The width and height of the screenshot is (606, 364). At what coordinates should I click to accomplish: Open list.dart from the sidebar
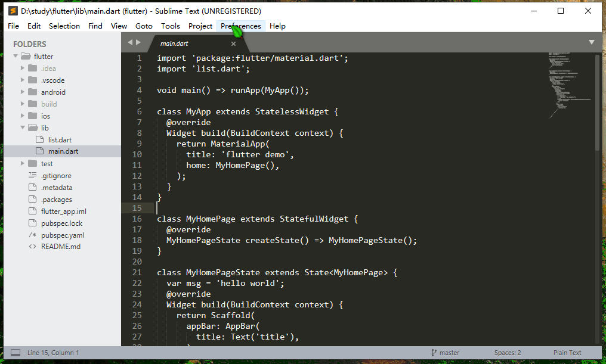click(x=60, y=140)
